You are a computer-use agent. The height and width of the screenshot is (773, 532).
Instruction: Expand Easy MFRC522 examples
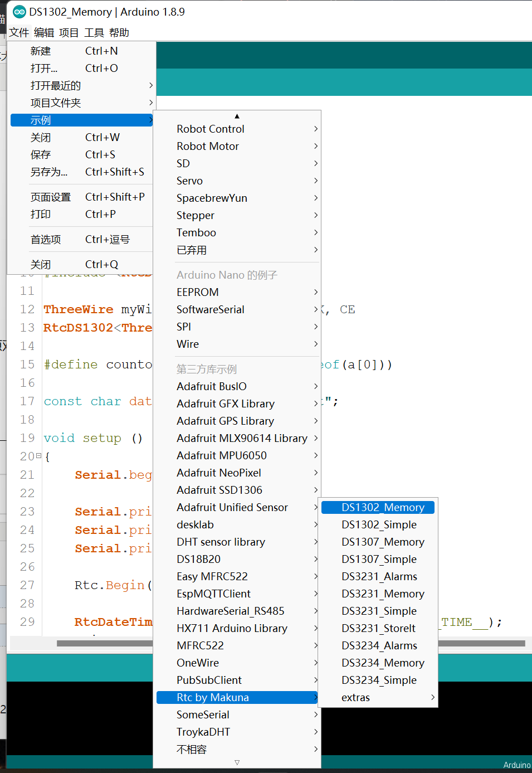pos(237,576)
